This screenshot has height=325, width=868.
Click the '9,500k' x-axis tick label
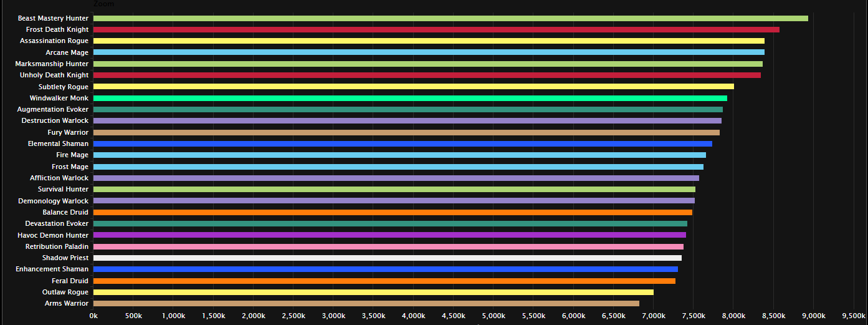pos(854,316)
